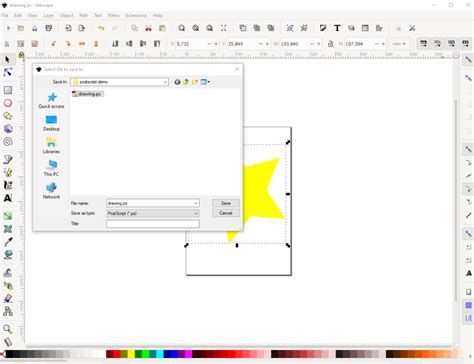Toggle the ruler guides lock
The width and height of the screenshot is (474, 364).
click(x=21, y=55)
